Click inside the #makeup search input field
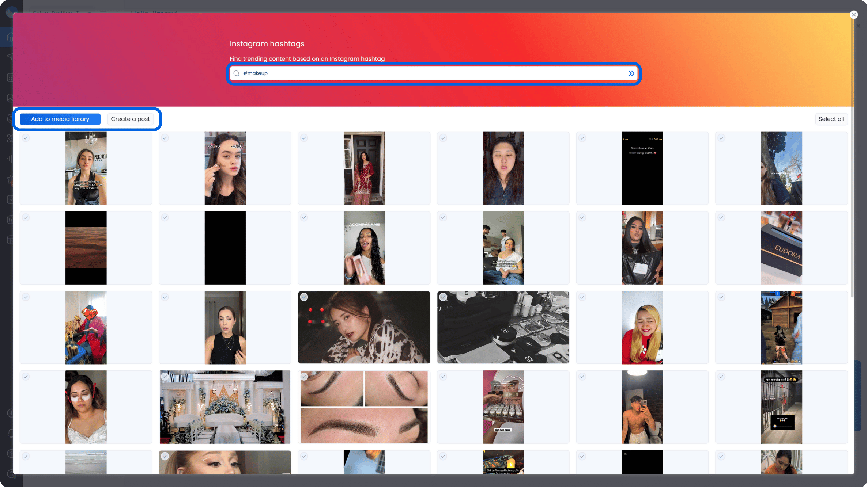The image size is (868, 488). point(402,73)
